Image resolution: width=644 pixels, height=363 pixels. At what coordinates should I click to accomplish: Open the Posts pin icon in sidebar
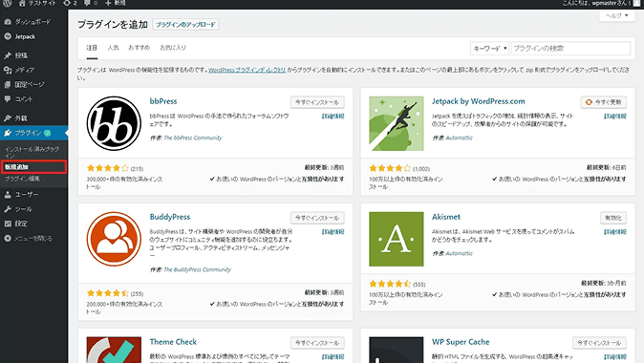tap(8, 55)
